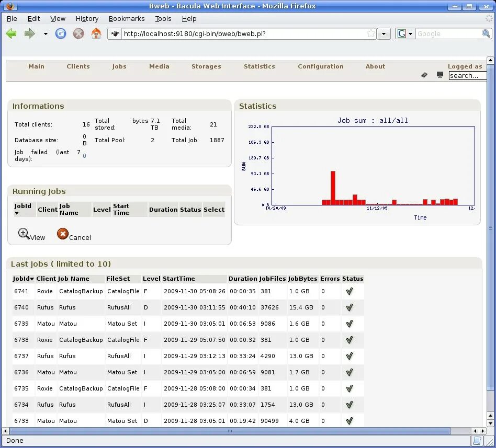Open the Tools menu
The width and height of the screenshot is (496, 448).
[x=163, y=19]
